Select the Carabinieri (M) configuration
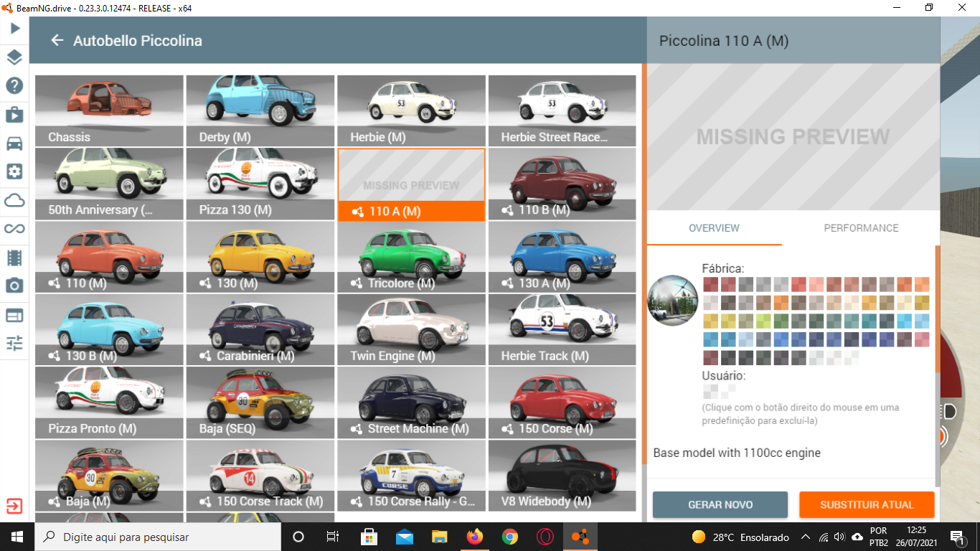 pos(260,329)
